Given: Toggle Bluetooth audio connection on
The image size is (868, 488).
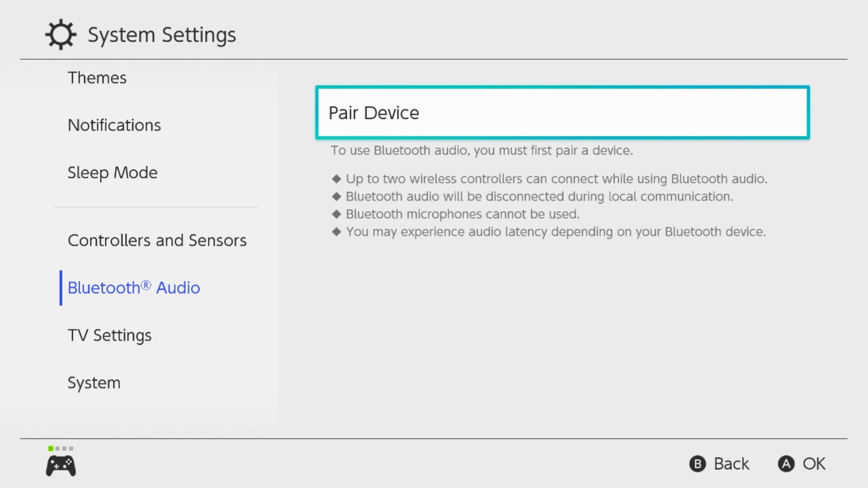Looking at the screenshot, I should [x=562, y=112].
